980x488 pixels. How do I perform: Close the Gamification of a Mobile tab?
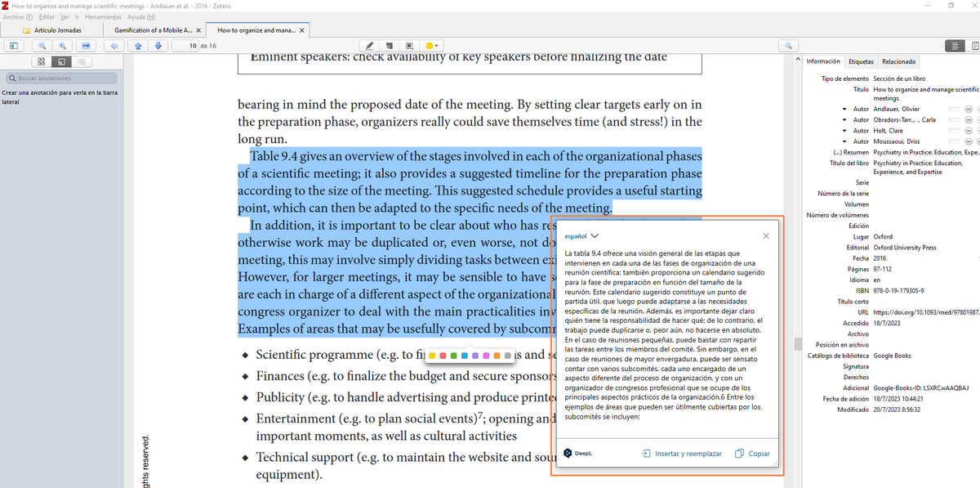[x=198, y=30]
